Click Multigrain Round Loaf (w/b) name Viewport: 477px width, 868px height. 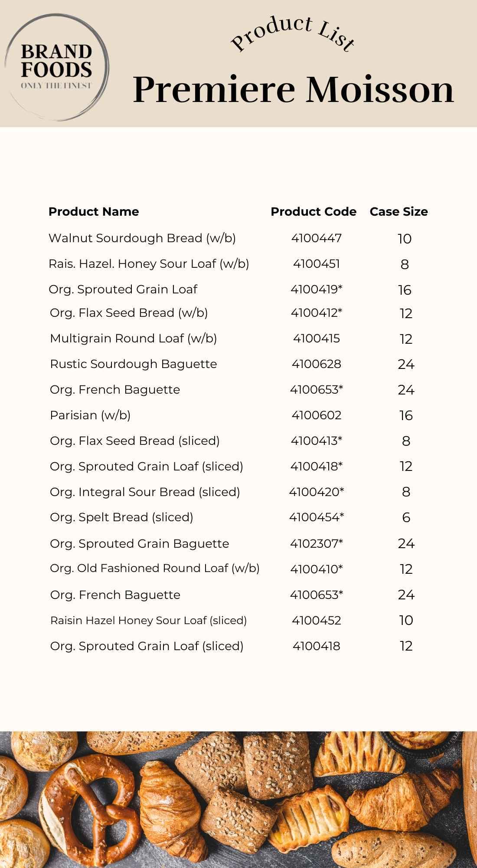coord(133,339)
